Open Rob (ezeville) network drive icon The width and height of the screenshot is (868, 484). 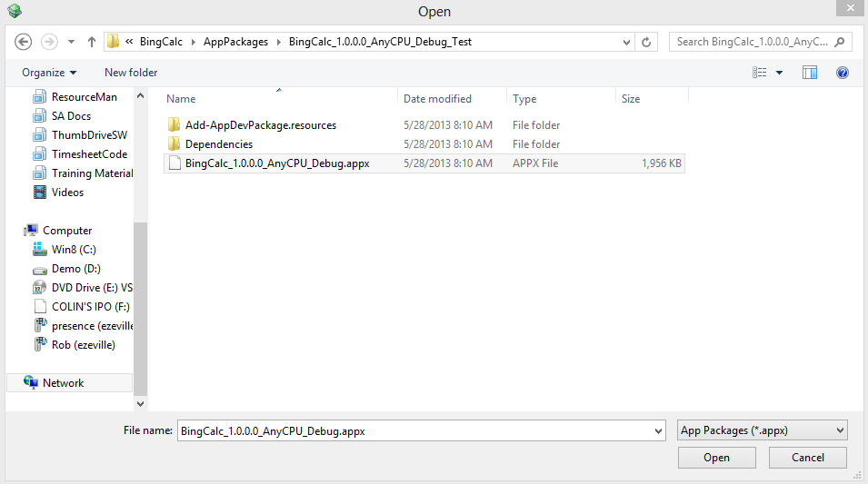tap(40, 344)
